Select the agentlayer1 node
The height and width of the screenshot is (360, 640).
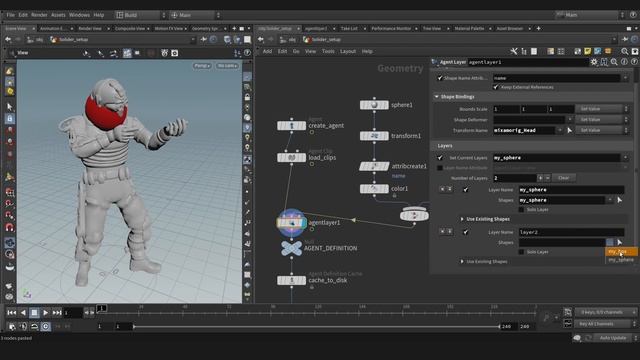point(291,222)
